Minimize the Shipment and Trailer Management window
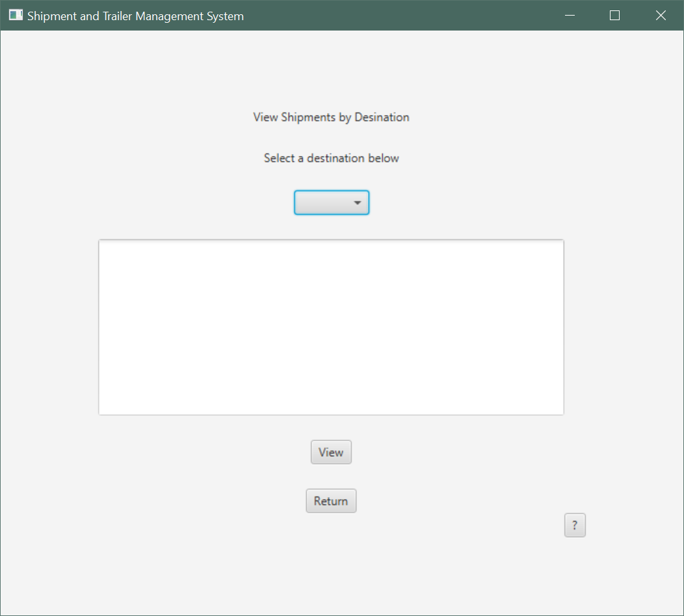Image resolution: width=684 pixels, height=616 pixels. pos(570,16)
